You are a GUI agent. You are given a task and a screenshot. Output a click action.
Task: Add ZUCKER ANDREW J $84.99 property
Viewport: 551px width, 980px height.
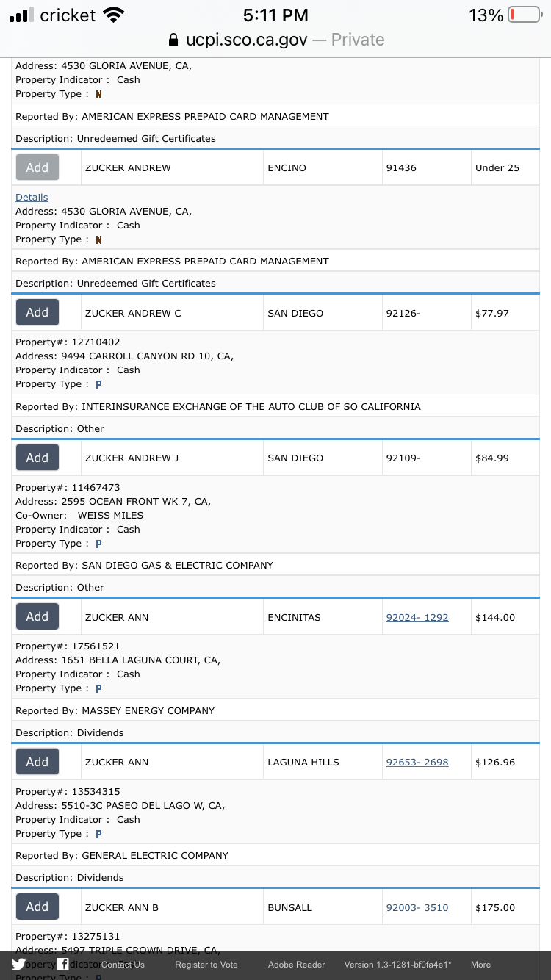pyautogui.click(x=37, y=458)
